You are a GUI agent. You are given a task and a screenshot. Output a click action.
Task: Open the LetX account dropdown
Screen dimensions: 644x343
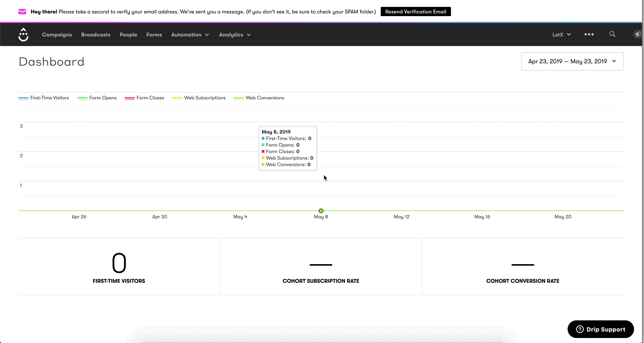click(561, 35)
